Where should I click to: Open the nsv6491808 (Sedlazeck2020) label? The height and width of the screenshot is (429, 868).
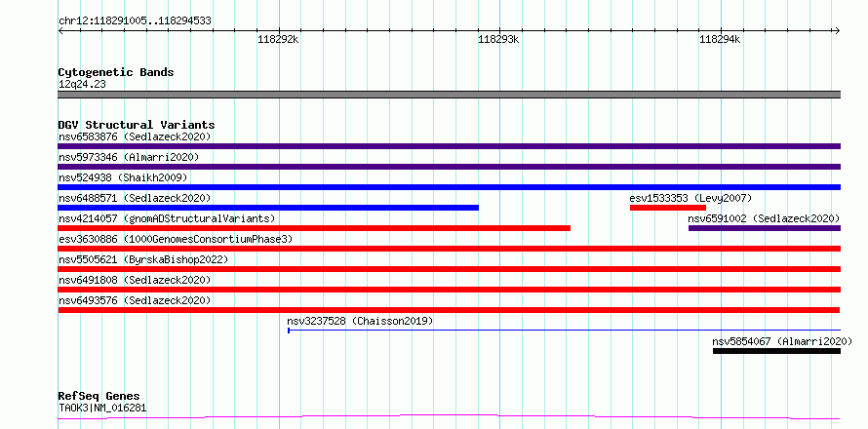point(135,280)
